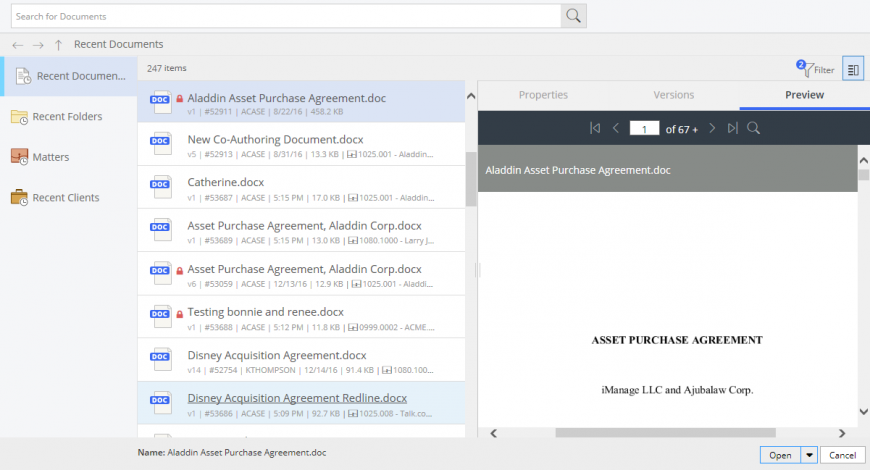Click preview vertical scroll down arrow
The height and width of the screenshot is (470, 870).
point(863,412)
